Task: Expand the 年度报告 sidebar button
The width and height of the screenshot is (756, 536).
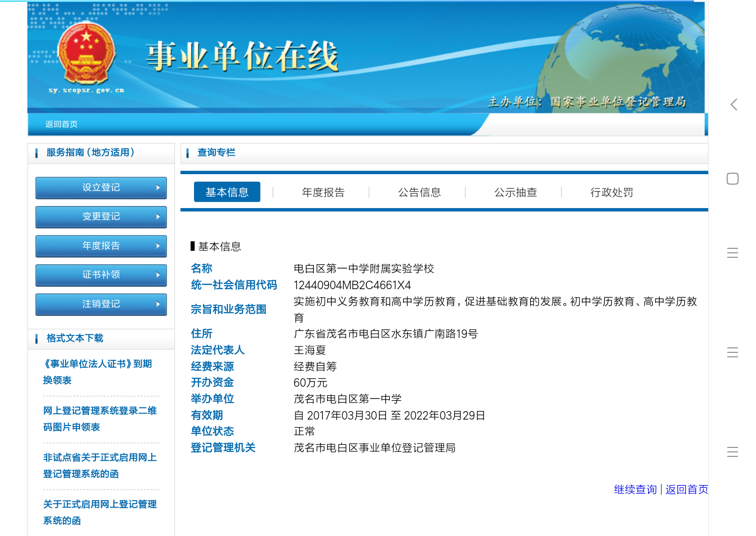Action: [101, 246]
